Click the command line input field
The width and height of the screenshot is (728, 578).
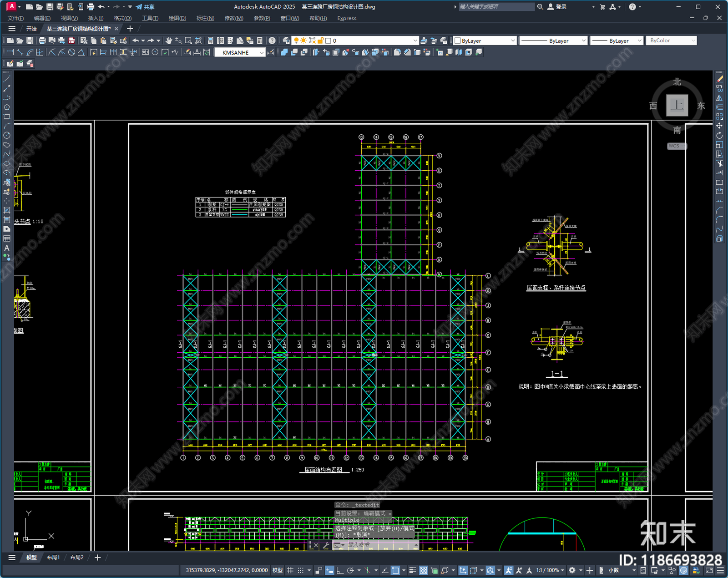click(380, 545)
